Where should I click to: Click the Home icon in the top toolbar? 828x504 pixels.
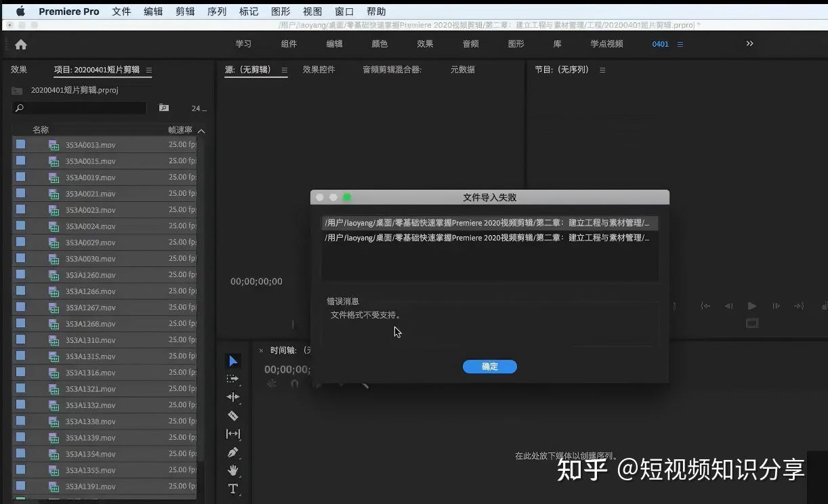pos(20,43)
